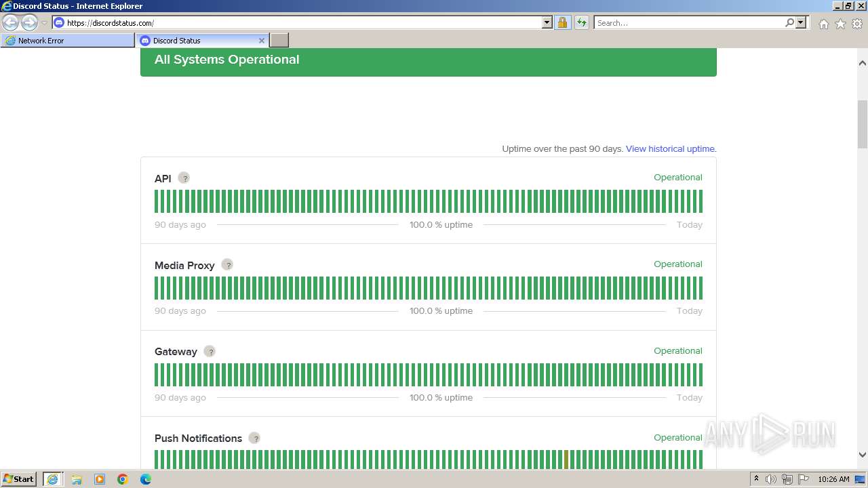
Task: Click the Media Proxy help question mark
Action: tap(227, 265)
